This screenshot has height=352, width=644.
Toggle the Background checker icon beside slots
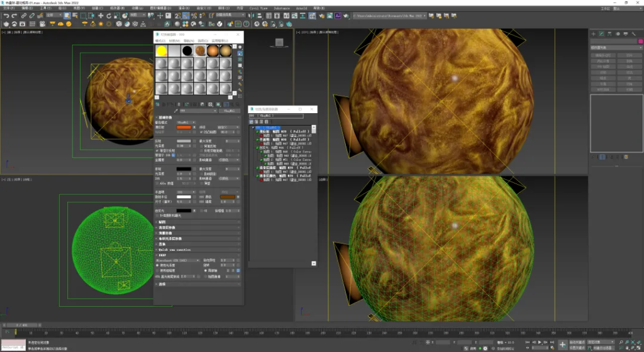tap(240, 60)
